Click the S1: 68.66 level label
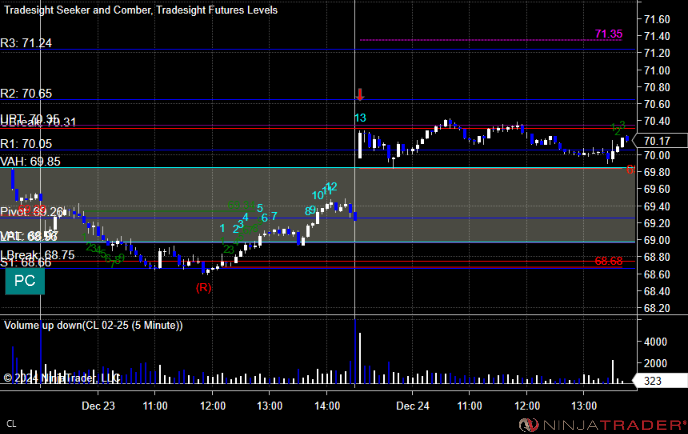Viewport: 688px width, 434px height. pyautogui.click(x=26, y=263)
